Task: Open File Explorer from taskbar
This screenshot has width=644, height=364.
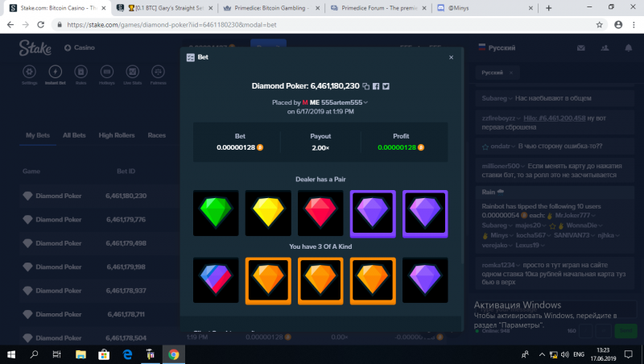Action: [x=80, y=354]
